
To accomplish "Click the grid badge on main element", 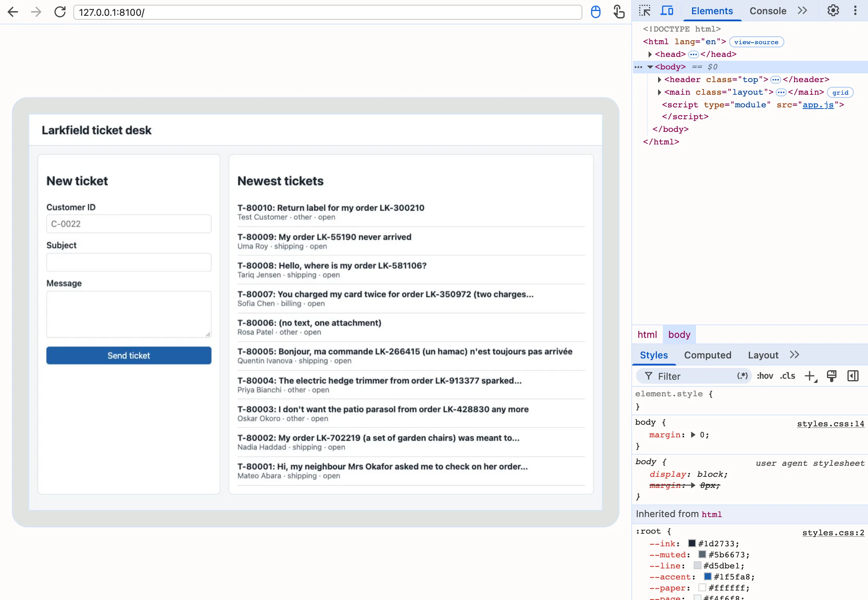I will pos(840,92).
